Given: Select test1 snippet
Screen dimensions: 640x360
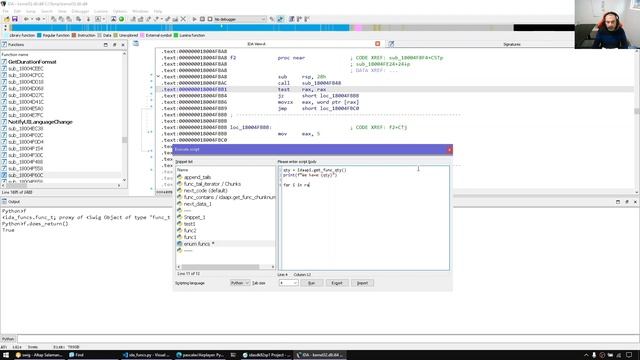Looking at the screenshot, I should pos(189,224).
